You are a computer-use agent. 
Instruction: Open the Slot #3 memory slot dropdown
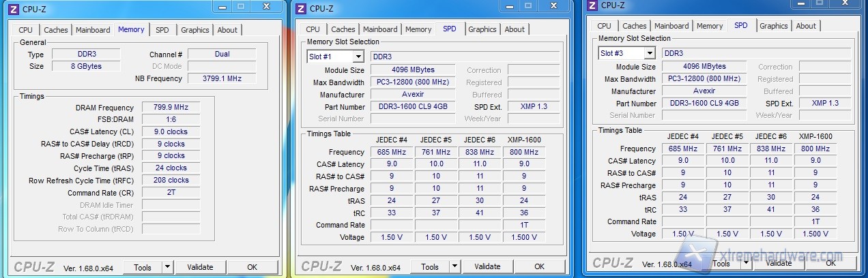pos(649,53)
